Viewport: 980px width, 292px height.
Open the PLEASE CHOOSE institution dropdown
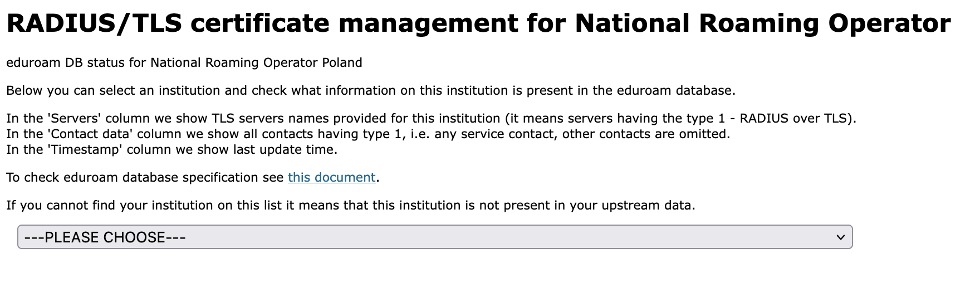click(x=434, y=237)
